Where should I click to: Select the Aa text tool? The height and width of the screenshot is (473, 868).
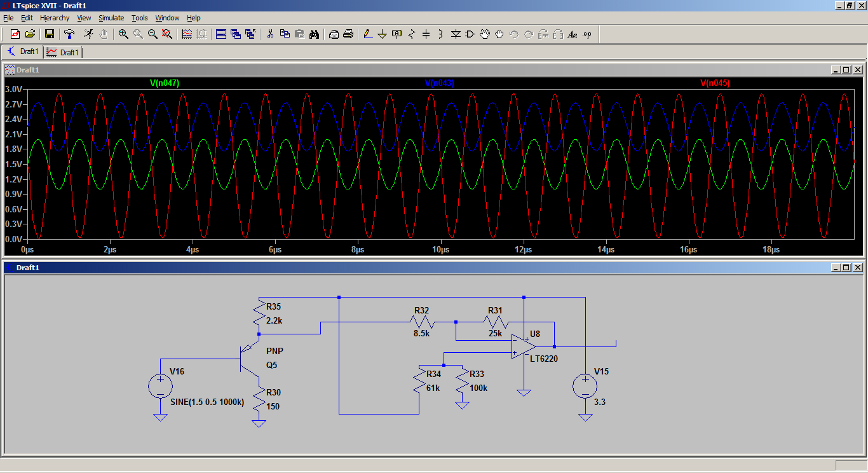(573, 34)
